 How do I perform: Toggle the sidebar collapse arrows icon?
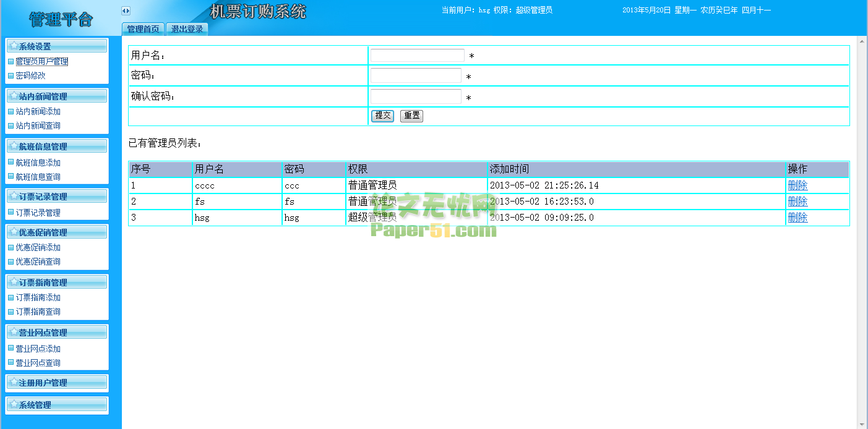(126, 11)
